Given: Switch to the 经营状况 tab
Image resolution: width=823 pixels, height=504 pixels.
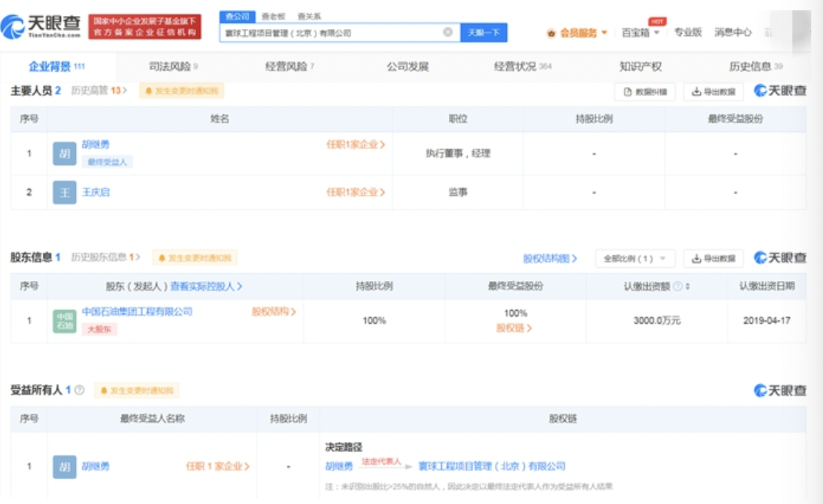Looking at the screenshot, I should 522,66.
